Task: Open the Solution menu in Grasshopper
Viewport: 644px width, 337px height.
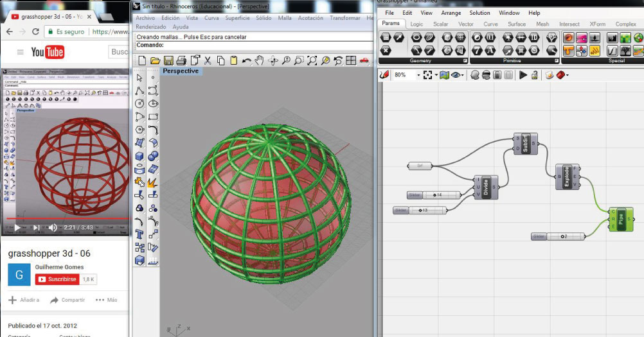Action: 479,13
